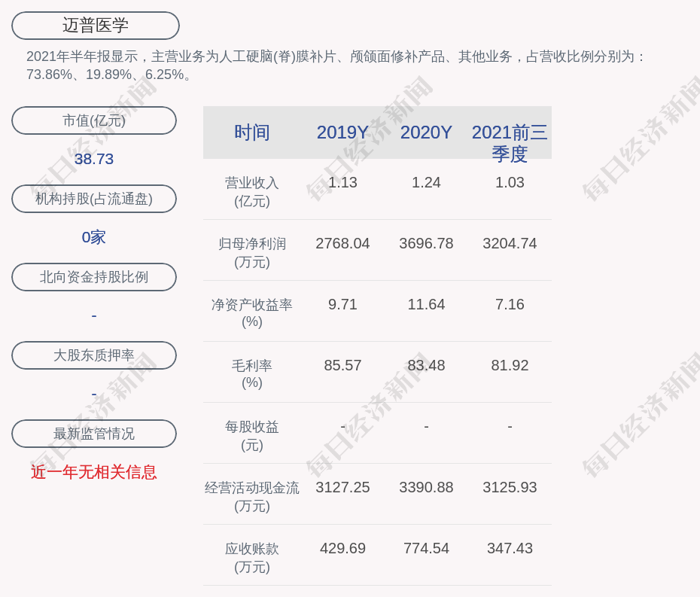Select the 大股东质押率 label pill
700x597 pixels.
[x=94, y=355]
